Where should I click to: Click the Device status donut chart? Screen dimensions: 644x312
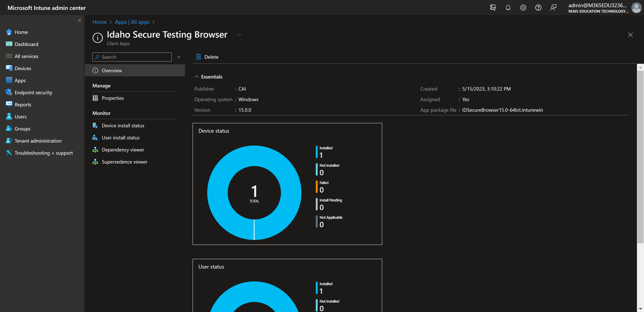click(254, 193)
